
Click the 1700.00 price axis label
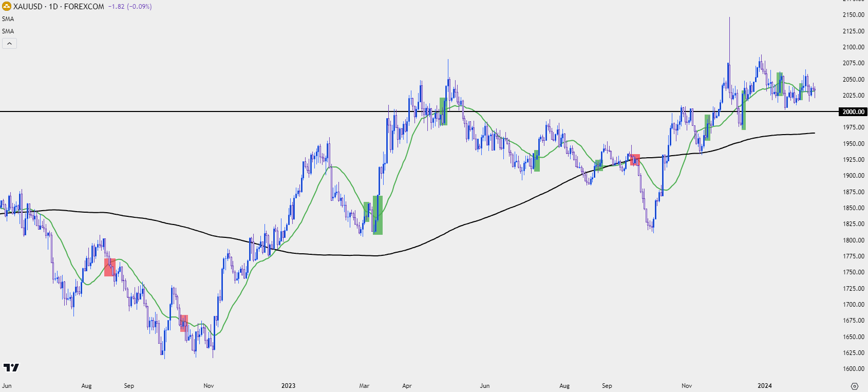pos(853,305)
